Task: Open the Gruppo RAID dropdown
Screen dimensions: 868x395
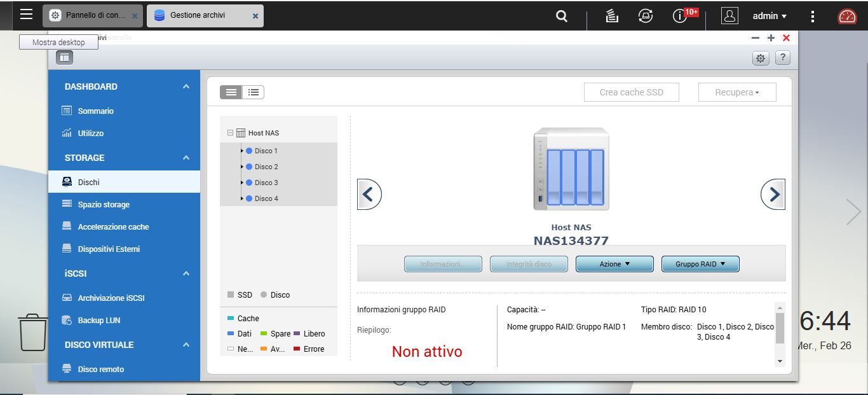Action: (700, 264)
